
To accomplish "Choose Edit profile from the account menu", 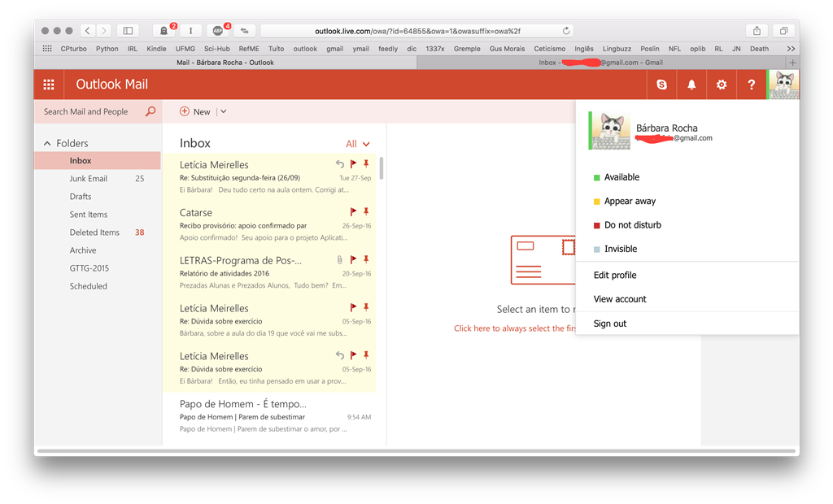I will (615, 275).
